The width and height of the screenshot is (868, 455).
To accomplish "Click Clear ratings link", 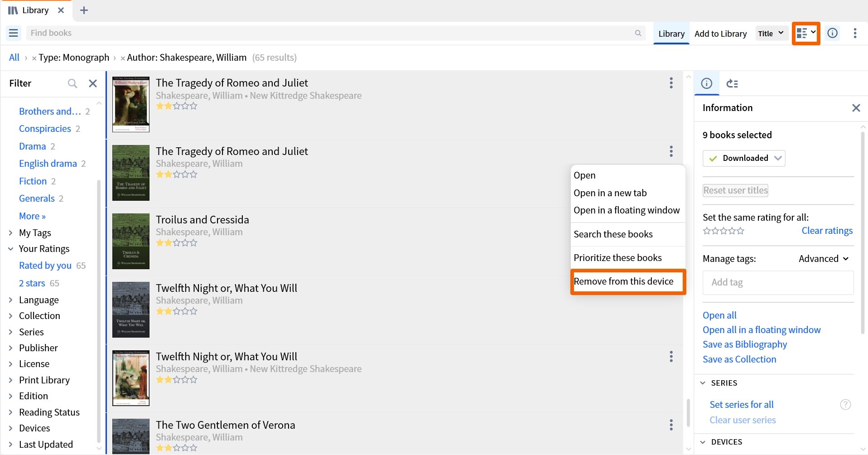I will (827, 231).
